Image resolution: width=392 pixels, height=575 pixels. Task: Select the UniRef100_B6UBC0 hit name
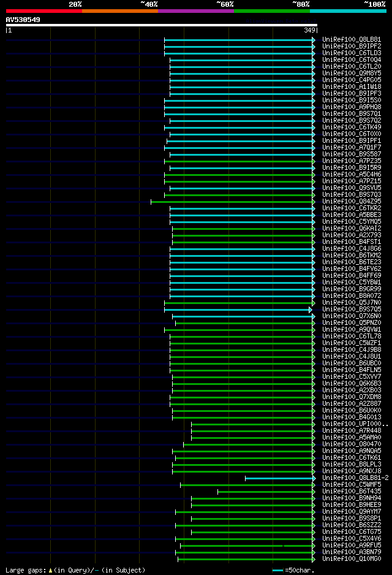352,363
